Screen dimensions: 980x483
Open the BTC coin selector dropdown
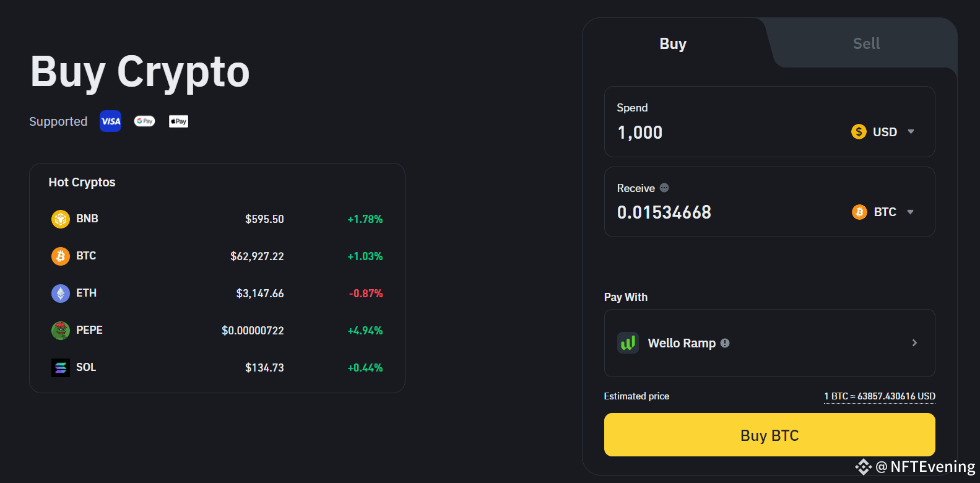(883, 212)
